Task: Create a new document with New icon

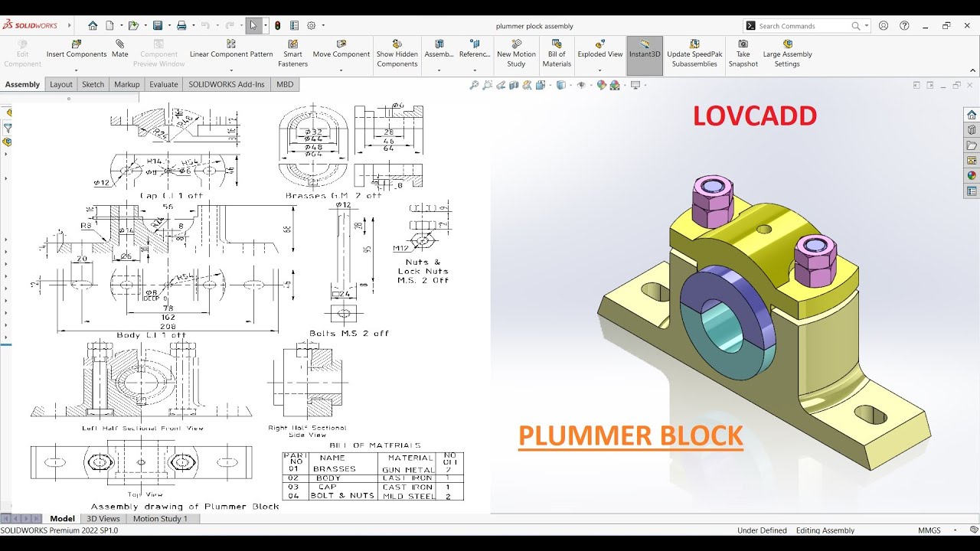Action: point(109,25)
